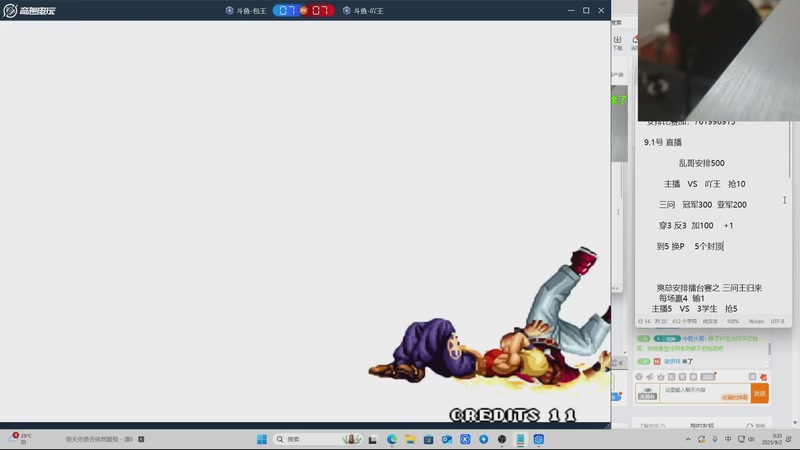Click the wide pill icon with the red dot
Viewport: 800px width, 450px height.
708,377
